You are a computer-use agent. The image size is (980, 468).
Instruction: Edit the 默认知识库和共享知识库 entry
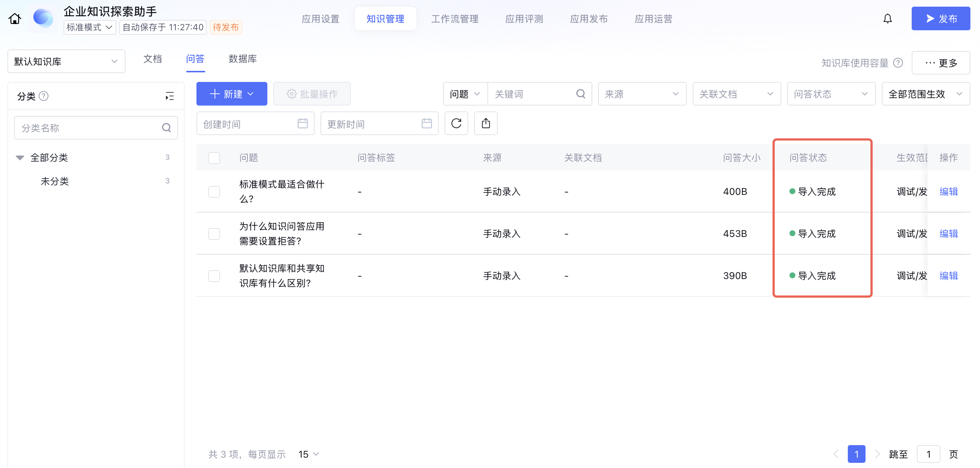click(948, 276)
